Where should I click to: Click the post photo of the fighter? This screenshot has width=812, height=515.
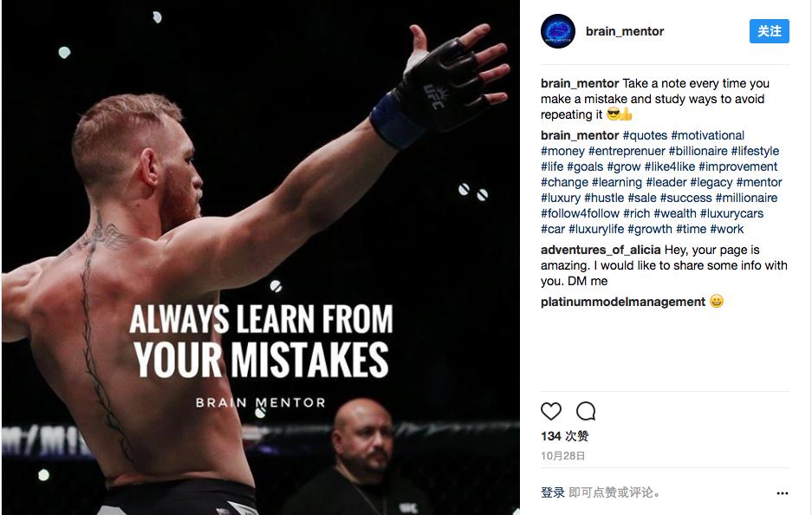(x=261, y=257)
